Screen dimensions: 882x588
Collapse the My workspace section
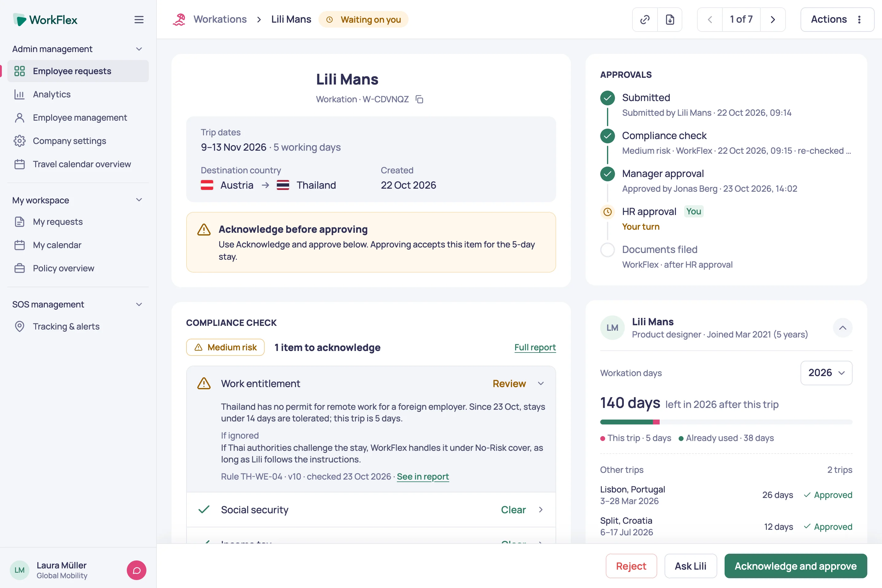pyautogui.click(x=139, y=200)
